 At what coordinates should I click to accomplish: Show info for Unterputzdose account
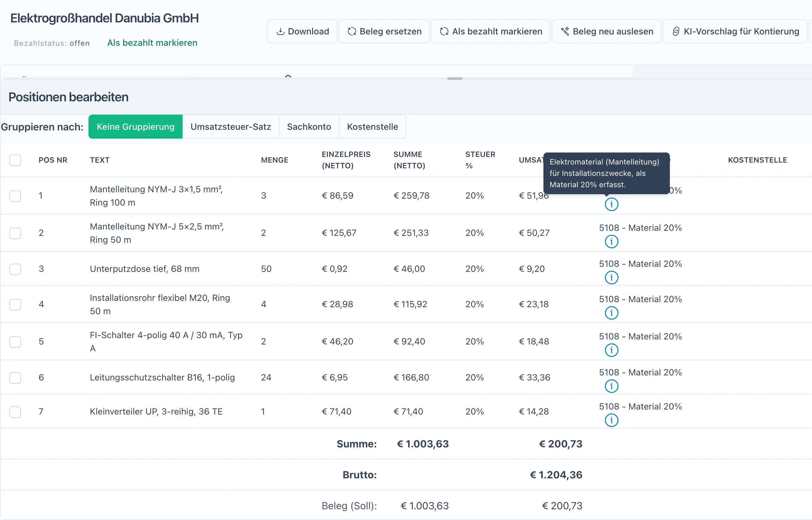pos(611,278)
